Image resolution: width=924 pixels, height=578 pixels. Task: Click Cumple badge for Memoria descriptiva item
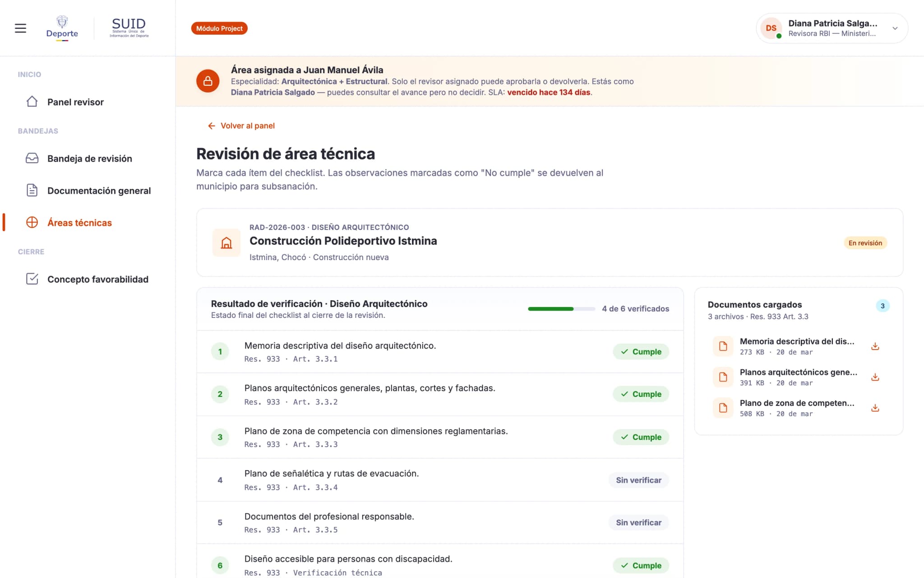(x=641, y=351)
